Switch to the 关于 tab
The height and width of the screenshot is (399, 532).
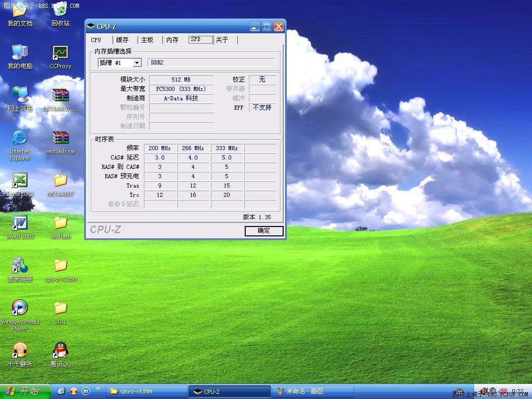tap(225, 39)
